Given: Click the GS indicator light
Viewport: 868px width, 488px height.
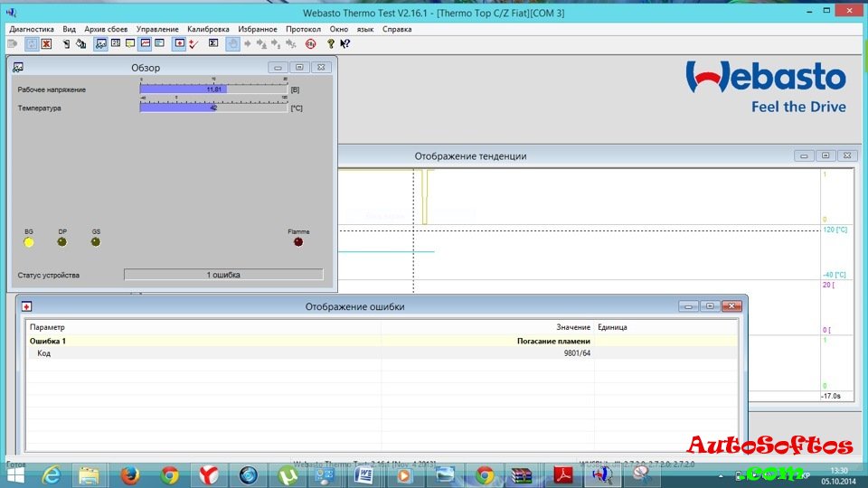Looking at the screenshot, I should click(96, 242).
